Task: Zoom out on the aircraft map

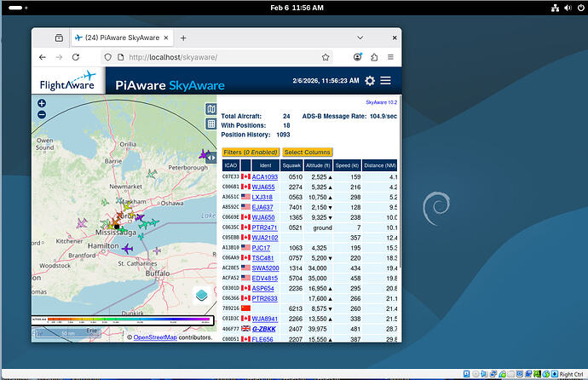Action: coord(42,115)
